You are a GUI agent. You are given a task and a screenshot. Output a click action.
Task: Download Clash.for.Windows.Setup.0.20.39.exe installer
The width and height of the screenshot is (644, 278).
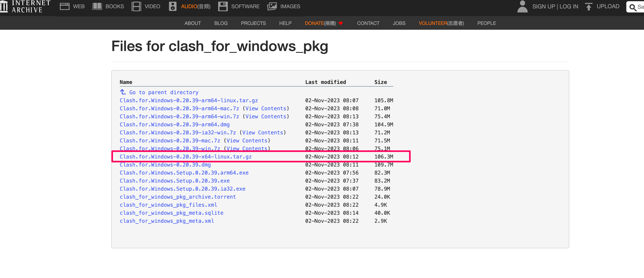pyautogui.click(x=175, y=181)
